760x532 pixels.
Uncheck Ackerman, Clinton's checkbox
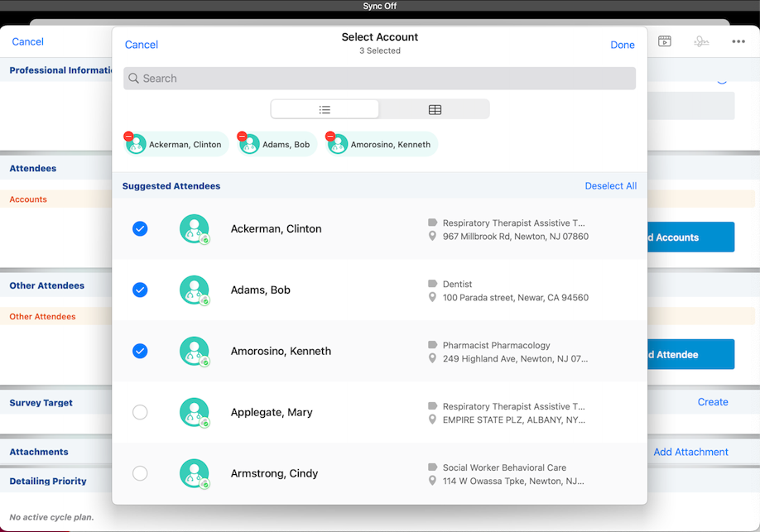point(140,229)
